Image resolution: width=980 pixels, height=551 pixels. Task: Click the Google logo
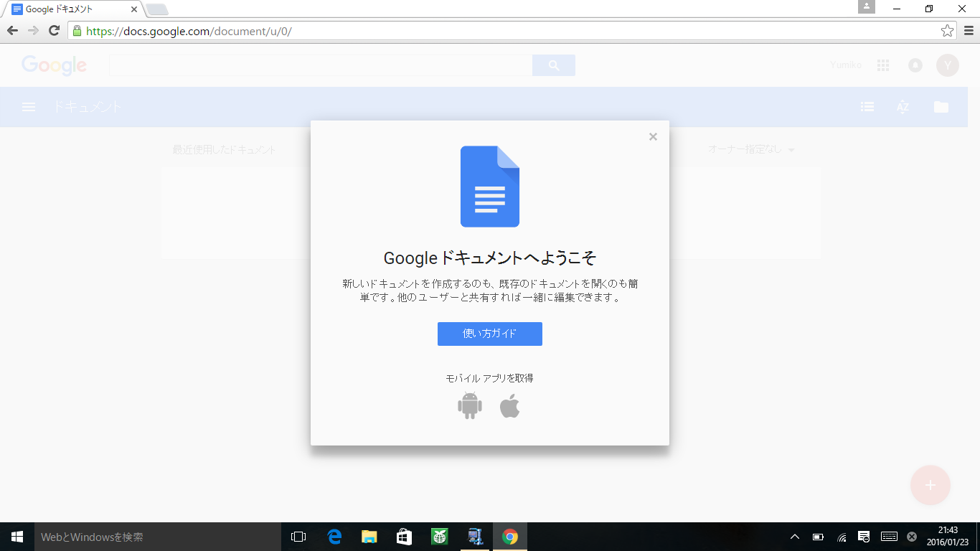tap(54, 65)
